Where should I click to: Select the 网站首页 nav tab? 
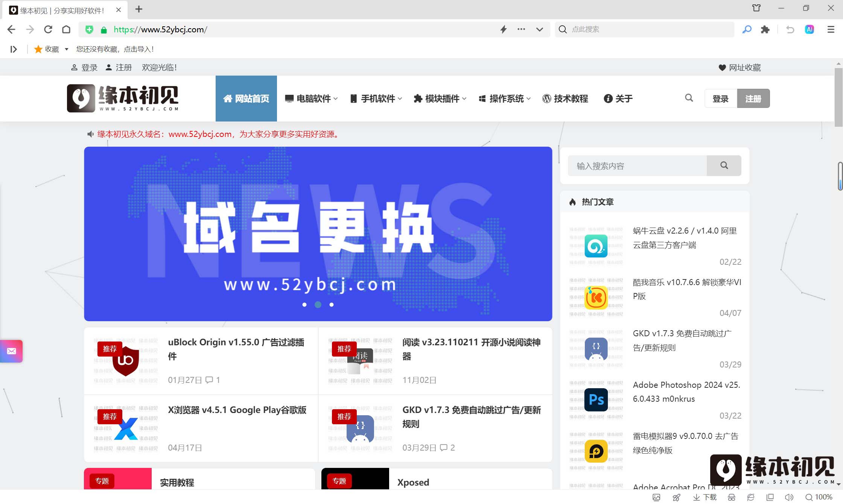pyautogui.click(x=246, y=99)
